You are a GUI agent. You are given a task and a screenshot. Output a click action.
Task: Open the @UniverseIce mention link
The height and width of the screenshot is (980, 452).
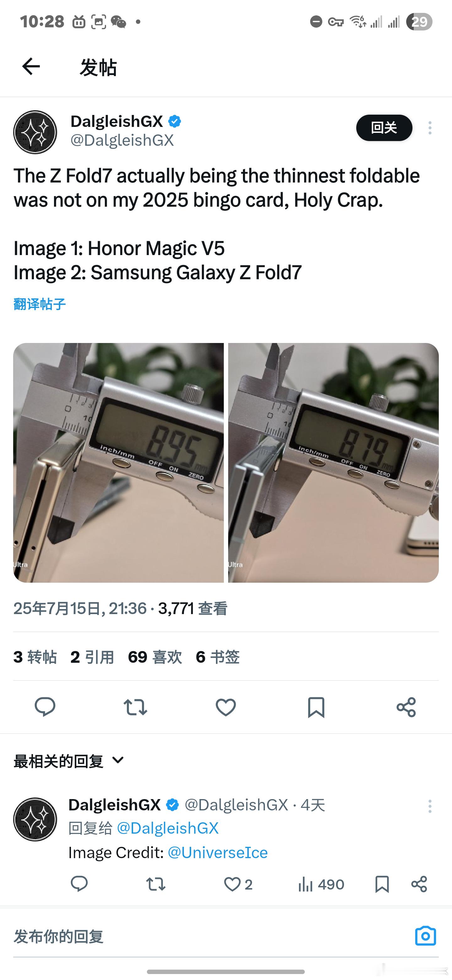[x=218, y=852]
